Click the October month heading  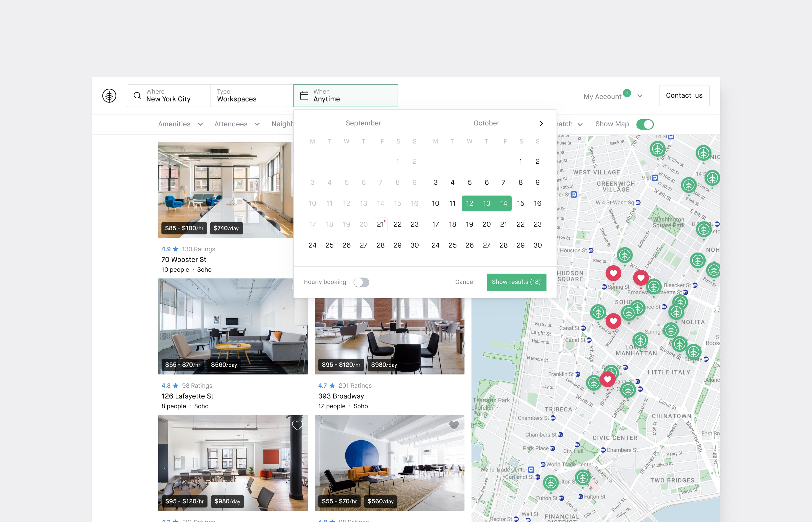pyautogui.click(x=486, y=123)
